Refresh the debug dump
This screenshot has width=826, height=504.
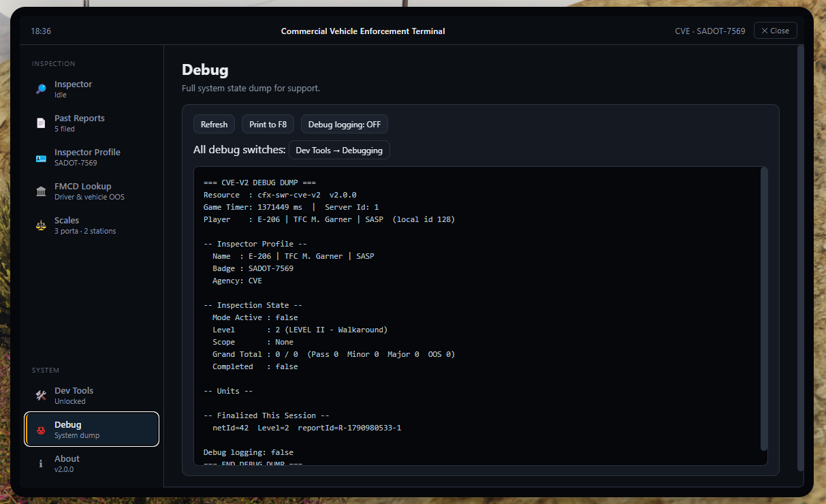(215, 125)
